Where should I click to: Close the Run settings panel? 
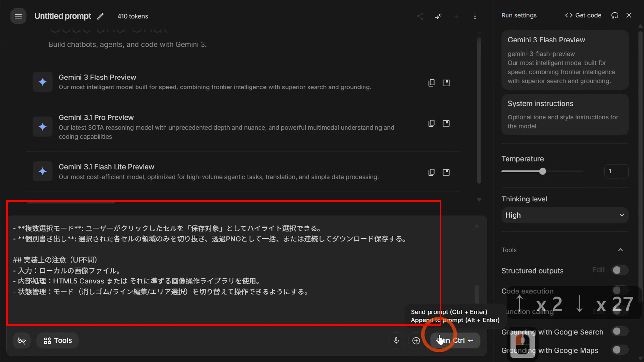tap(629, 15)
